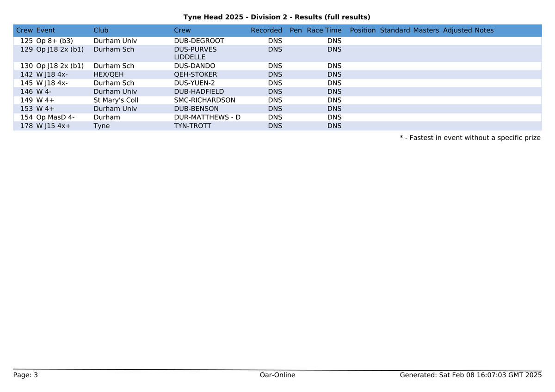
Task: Click crew name 'TYN-TROTT'
Action: point(192,126)
